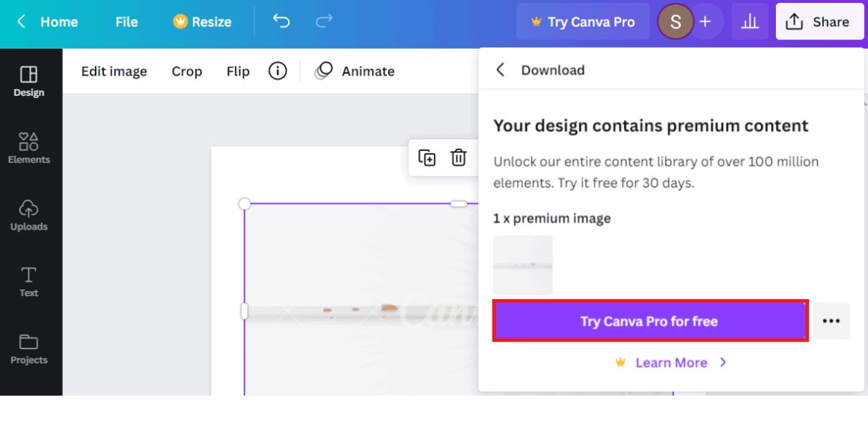Undo the last action
Screen dimensions: 868x445
tap(281, 22)
